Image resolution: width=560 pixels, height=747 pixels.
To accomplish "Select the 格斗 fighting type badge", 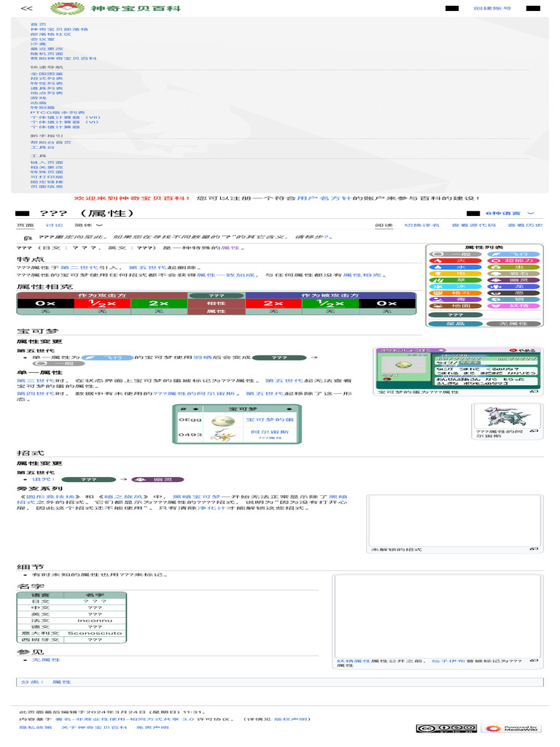I will point(456,293).
